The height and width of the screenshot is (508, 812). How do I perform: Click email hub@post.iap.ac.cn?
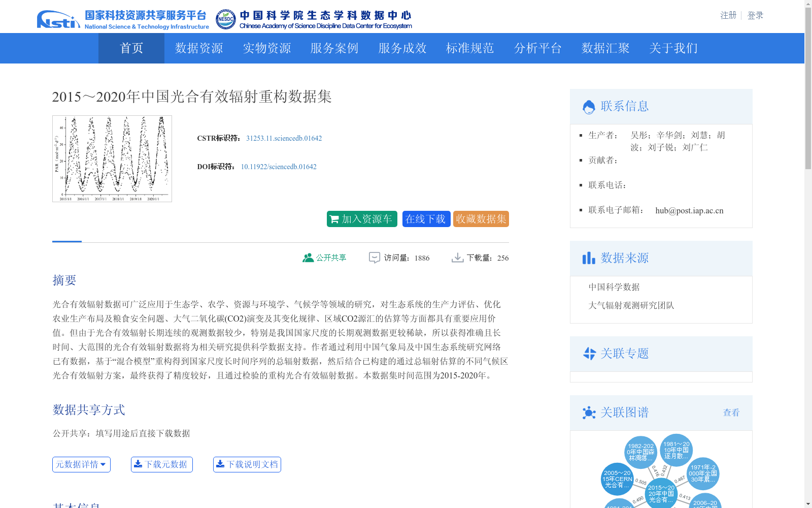click(x=689, y=210)
